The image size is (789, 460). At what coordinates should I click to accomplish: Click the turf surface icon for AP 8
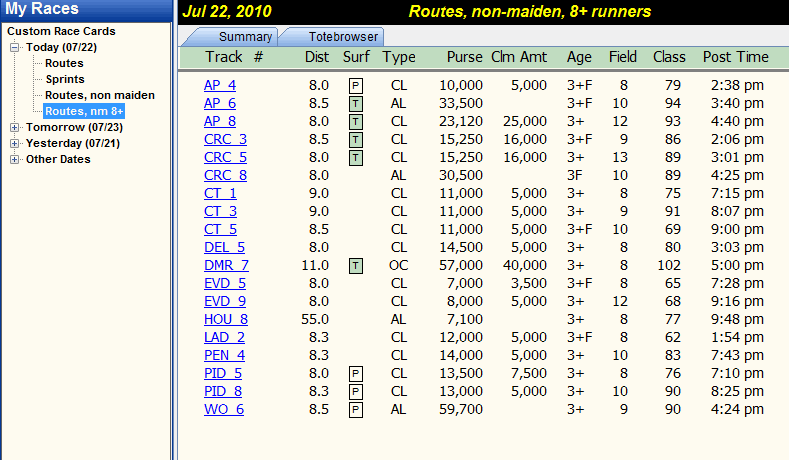(356, 122)
